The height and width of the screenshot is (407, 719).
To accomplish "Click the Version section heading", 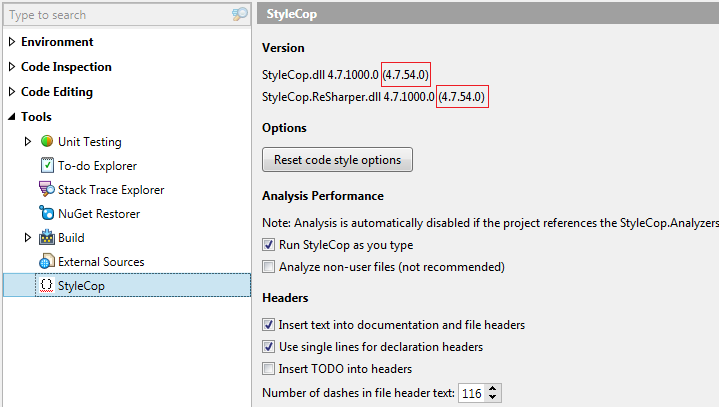I will point(283,48).
